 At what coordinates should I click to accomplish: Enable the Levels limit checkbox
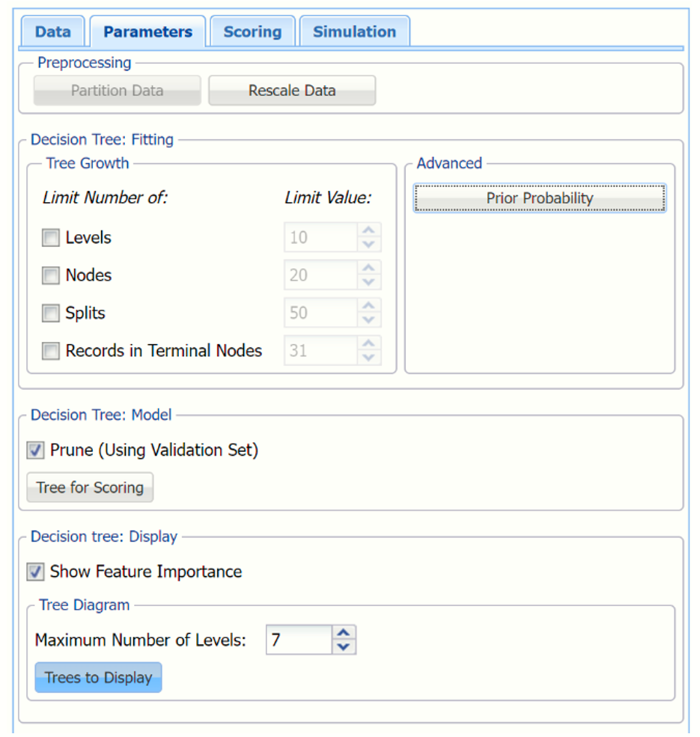point(51,238)
